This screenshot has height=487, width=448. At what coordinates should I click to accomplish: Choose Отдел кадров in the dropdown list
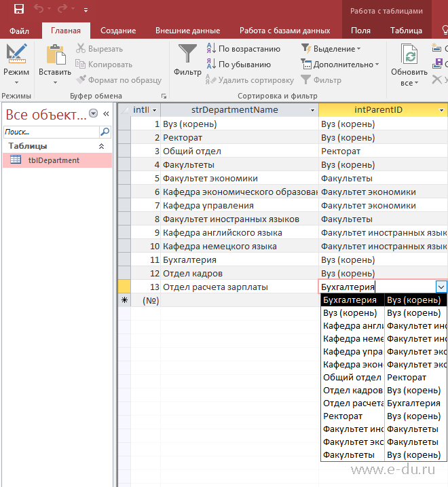coord(384,390)
